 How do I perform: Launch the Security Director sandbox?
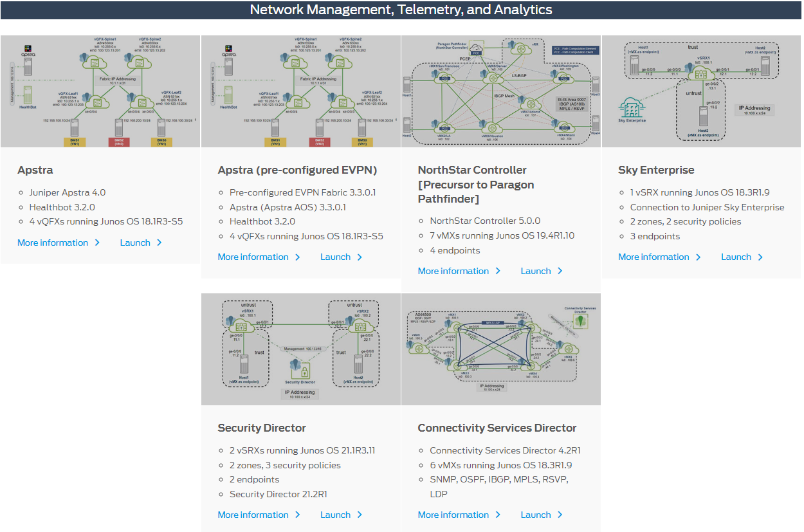tap(336, 515)
